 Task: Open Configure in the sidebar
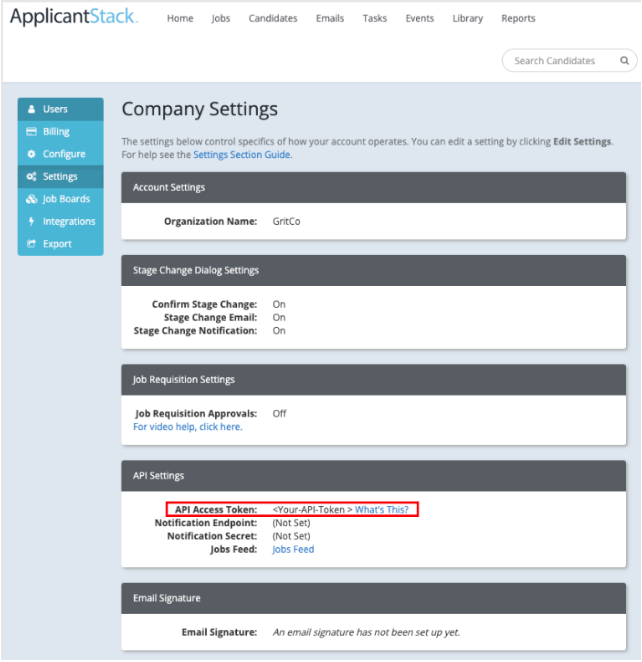click(60, 154)
